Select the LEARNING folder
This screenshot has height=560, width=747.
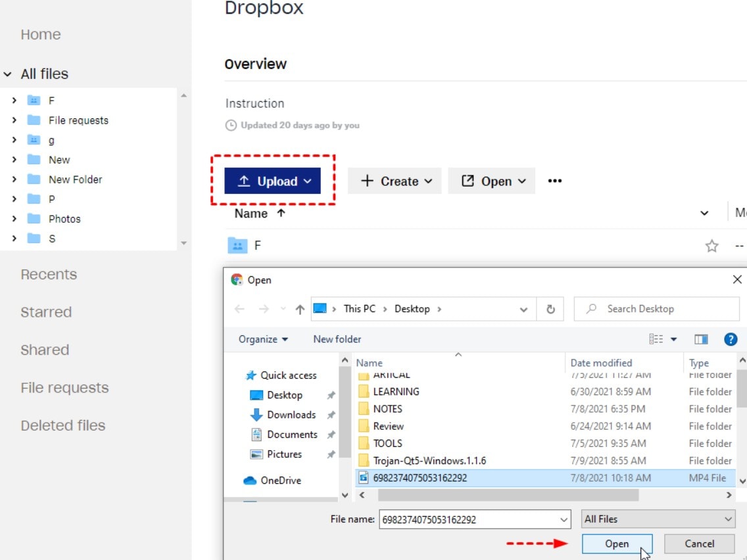coord(396,392)
